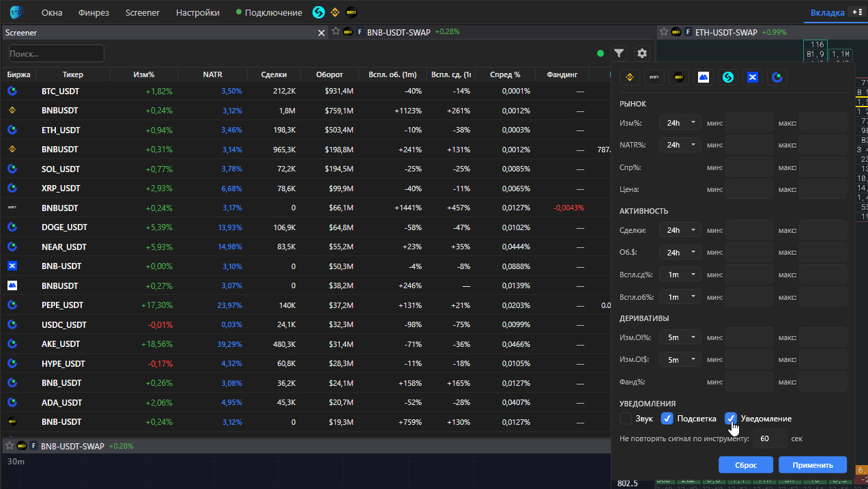Open the Вспл.об% interval dropdown
The image size is (868, 489).
point(680,296)
